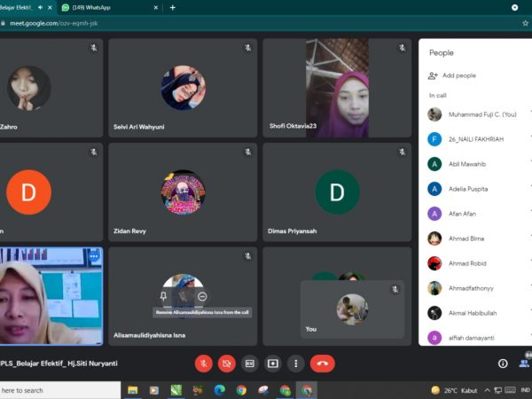Toggle the microphone mute button
532x399 pixels.
tap(204, 363)
